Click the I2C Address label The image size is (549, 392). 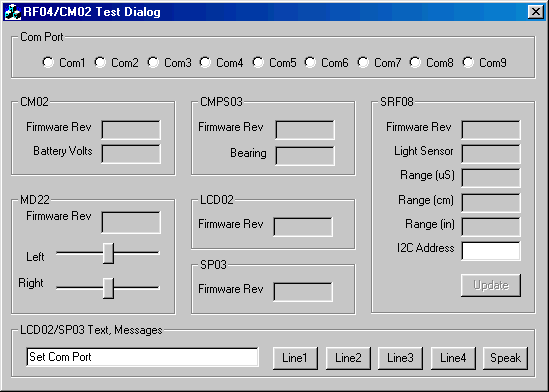pyautogui.click(x=425, y=248)
